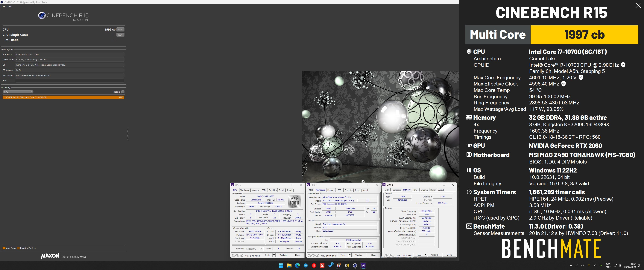The height and width of the screenshot is (270, 644).
Task: Click Validate in second CPU-Z window
Action: [359, 255]
